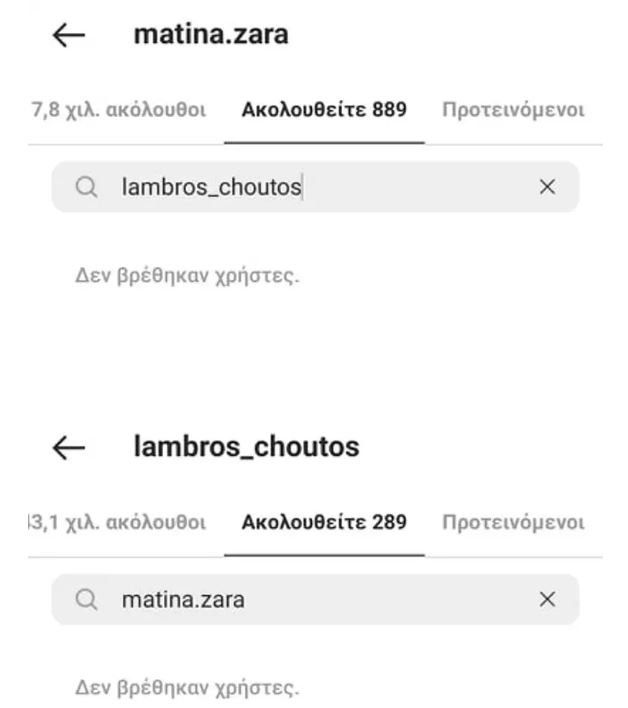Image resolution: width=628 pixels, height=708 pixels.
Task: Switch to Προτεινόμενοι tab under lambros_choutos
Action: [513, 522]
